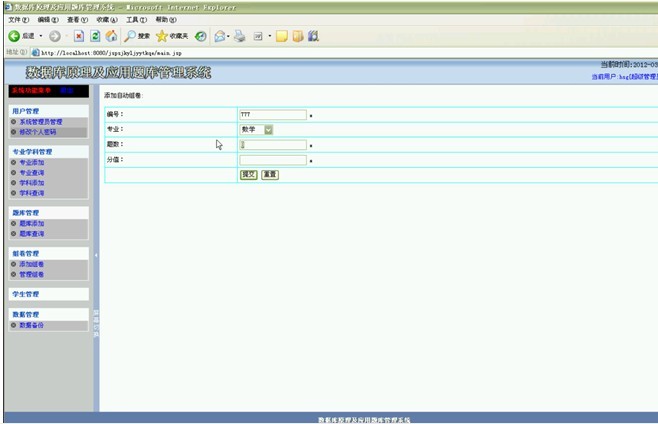Click the red Stop loading icon
658x424 pixels.
(79, 36)
